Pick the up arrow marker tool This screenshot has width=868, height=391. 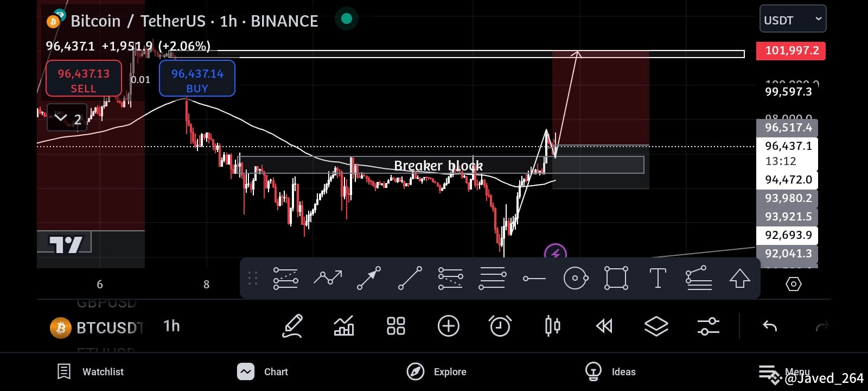point(739,279)
